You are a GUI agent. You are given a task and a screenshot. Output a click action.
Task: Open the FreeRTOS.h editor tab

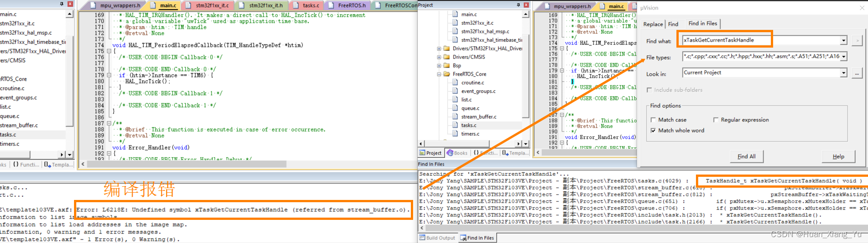point(348,5)
